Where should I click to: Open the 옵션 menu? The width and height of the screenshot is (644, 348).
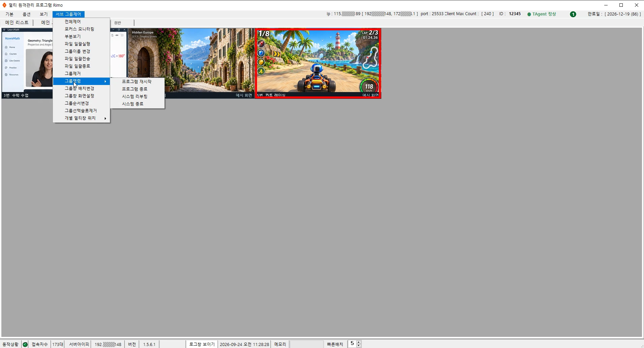[27, 14]
